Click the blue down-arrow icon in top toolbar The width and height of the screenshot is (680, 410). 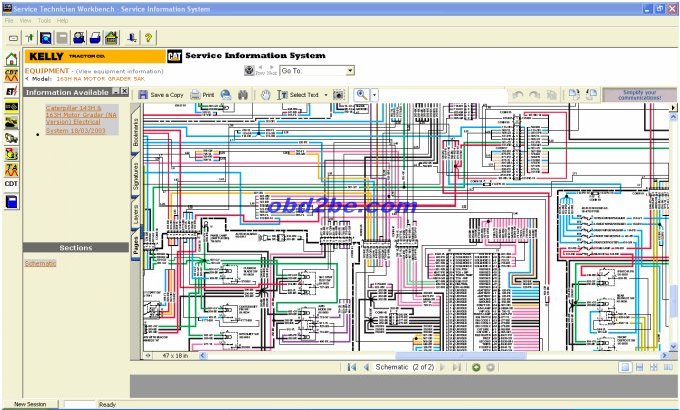(x=132, y=38)
